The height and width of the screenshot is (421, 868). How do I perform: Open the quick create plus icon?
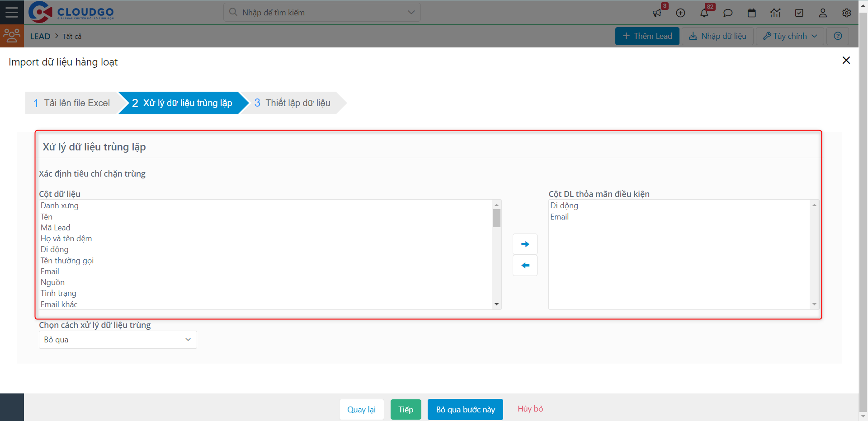point(680,13)
